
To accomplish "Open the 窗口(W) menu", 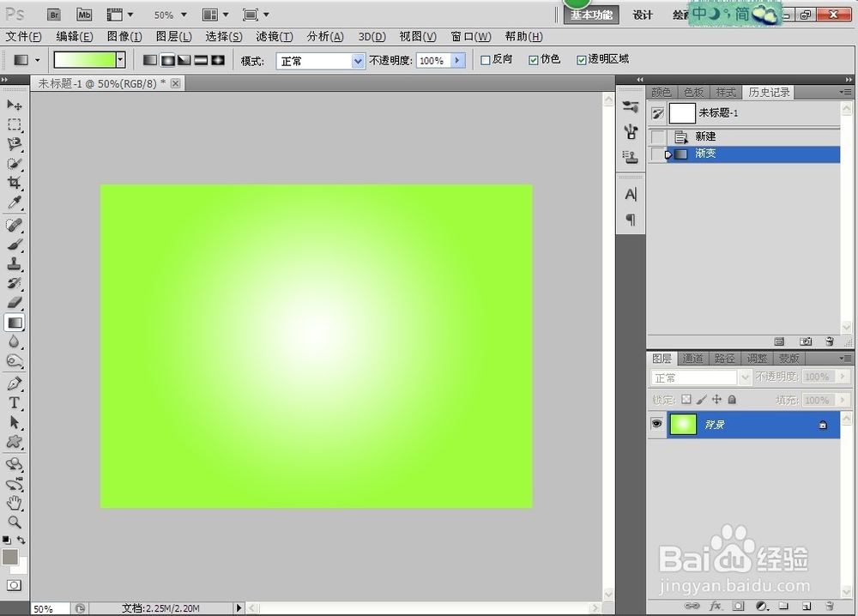I will click(x=470, y=37).
